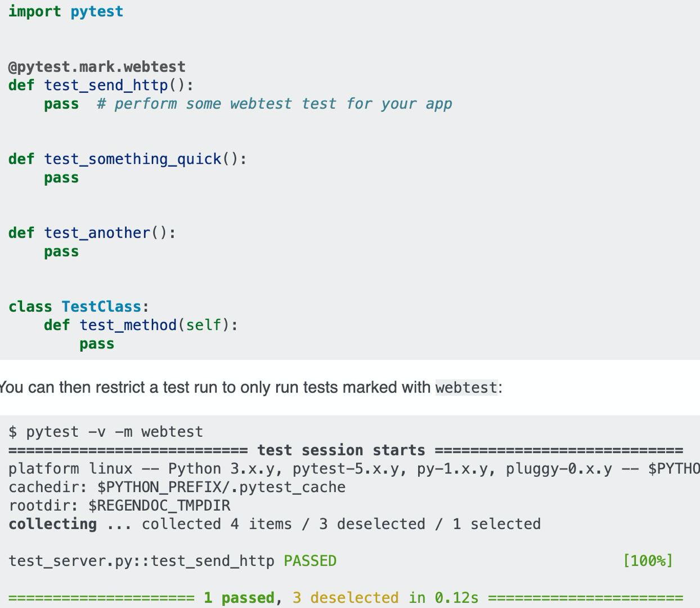The image size is (700, 608).
Task: Click the self parameter in test_method
Action: 203,325
